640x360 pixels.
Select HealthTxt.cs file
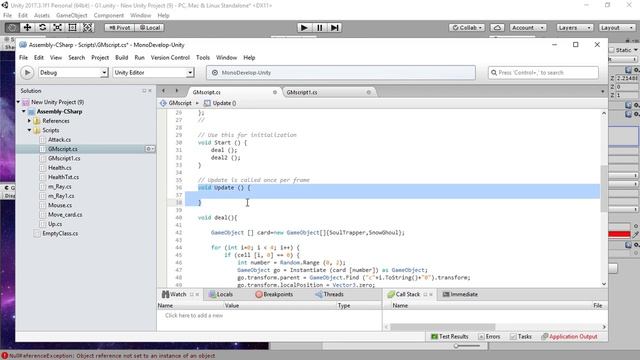click(63, 177)
